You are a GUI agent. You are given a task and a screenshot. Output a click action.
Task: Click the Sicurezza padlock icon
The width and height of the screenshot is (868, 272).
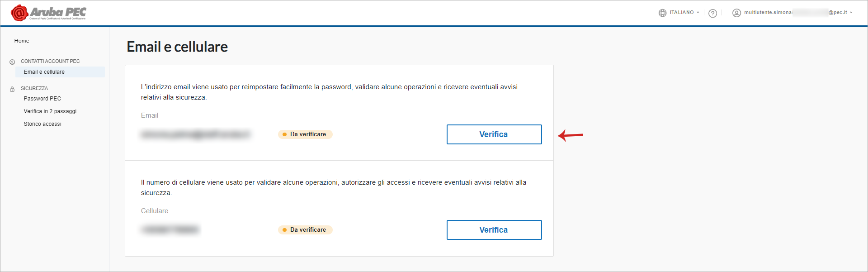pos(12,89)
